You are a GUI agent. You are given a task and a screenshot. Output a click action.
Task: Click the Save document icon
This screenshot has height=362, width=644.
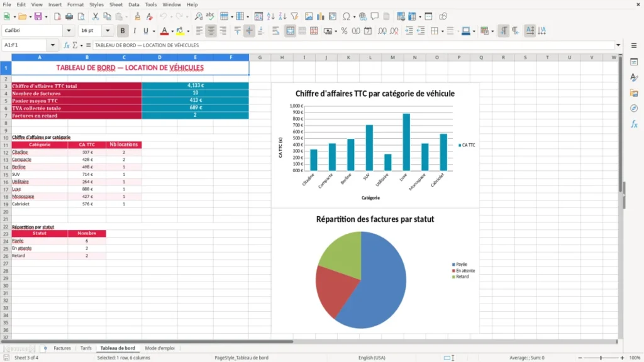click(38, 16)
